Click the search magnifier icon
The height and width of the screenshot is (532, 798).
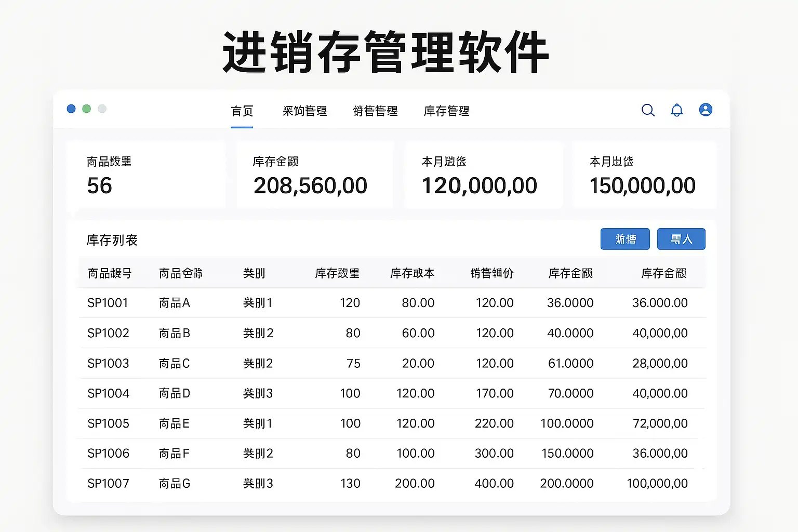[648, 110]
